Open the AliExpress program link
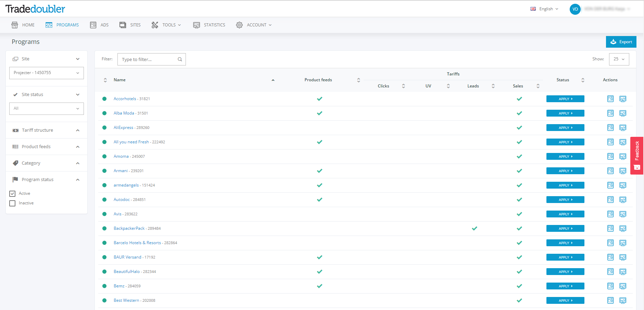The width and height of the screenshot is (644, 310). 123,128
